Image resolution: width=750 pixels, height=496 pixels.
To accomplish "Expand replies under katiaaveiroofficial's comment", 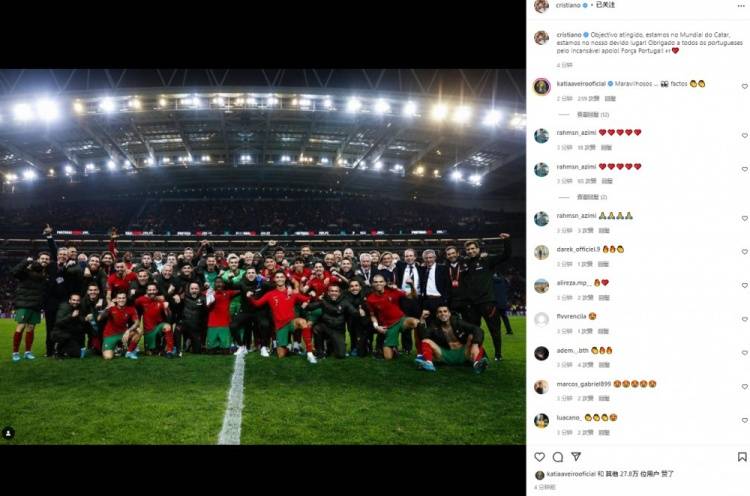I will click(592, 115).
